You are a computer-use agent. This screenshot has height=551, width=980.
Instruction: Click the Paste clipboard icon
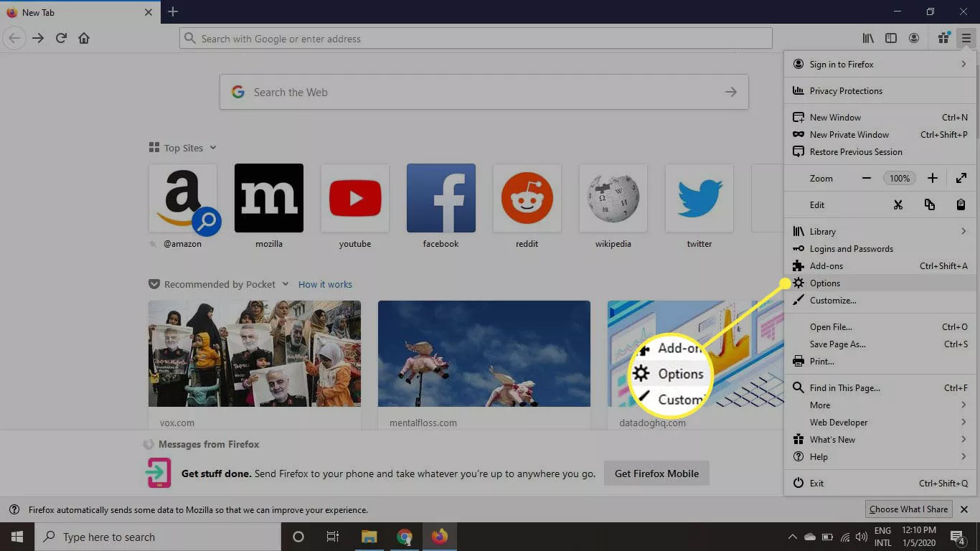click(961, 204)
